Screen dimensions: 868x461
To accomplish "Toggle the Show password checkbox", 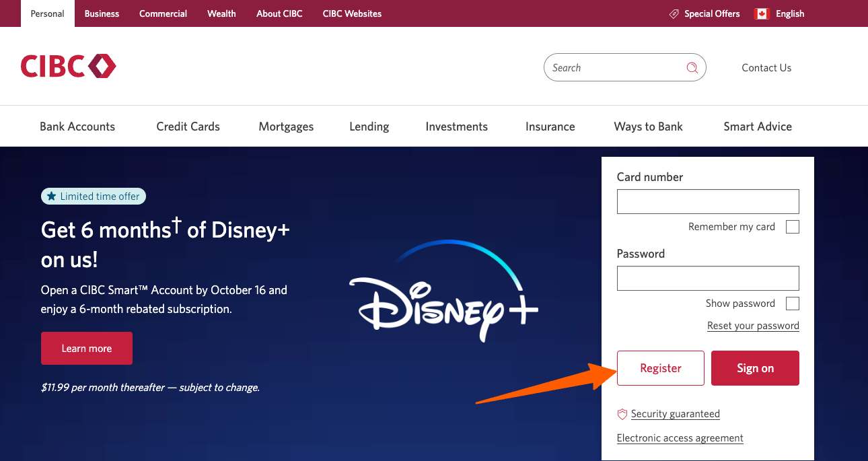I will point(792,303).
